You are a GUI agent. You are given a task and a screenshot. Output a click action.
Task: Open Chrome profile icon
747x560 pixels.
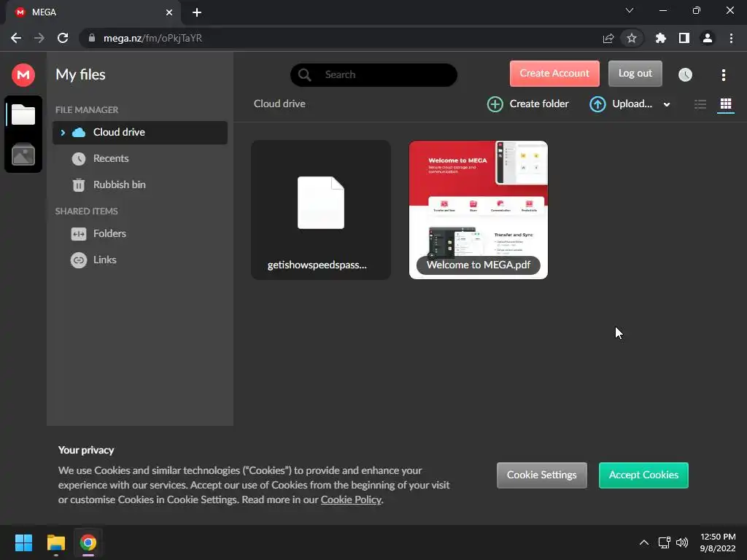[708, 38]
